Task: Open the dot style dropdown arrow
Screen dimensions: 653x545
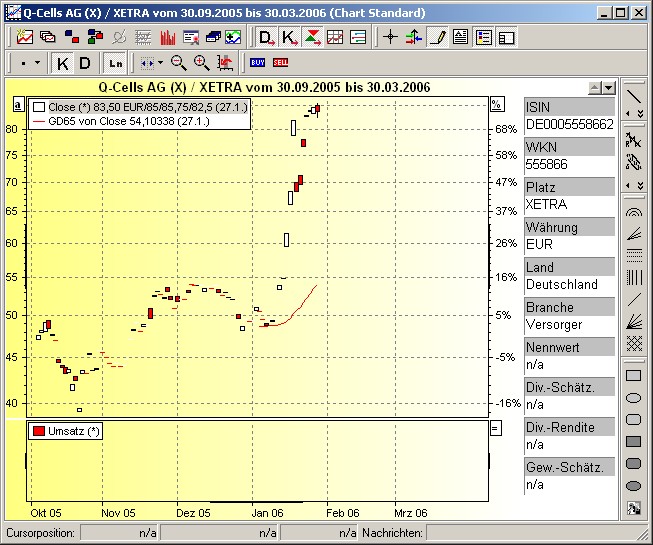Action: pyautogui.click(x=37, y=63)
